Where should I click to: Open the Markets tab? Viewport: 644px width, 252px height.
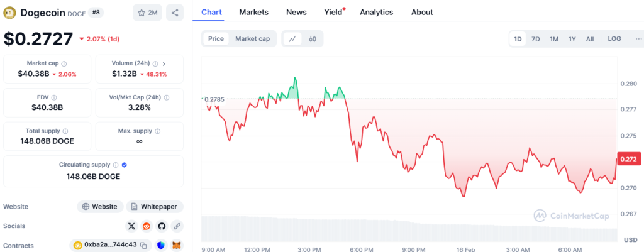254,13
